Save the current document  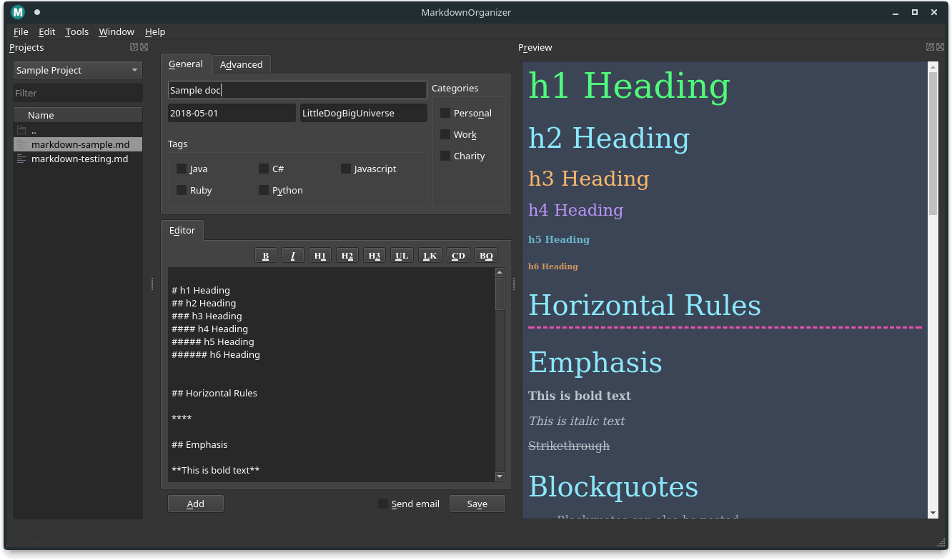[477, 504]
